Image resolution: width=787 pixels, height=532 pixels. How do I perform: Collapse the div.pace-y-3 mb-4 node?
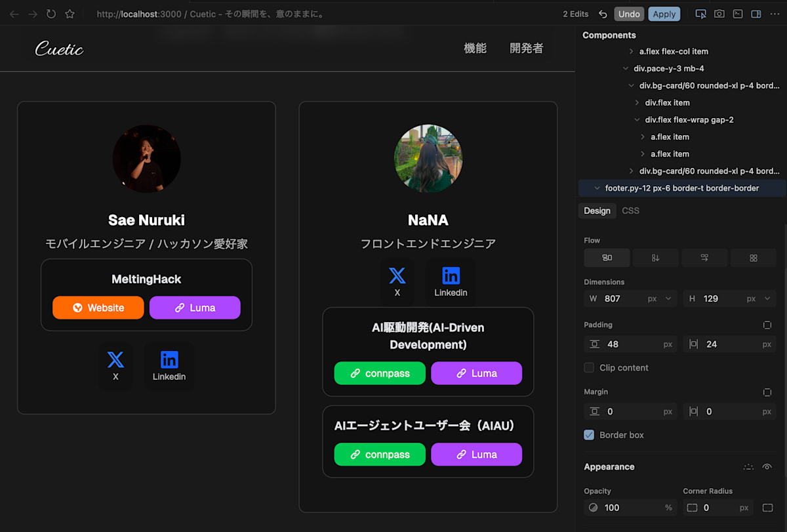coord(626,68)
